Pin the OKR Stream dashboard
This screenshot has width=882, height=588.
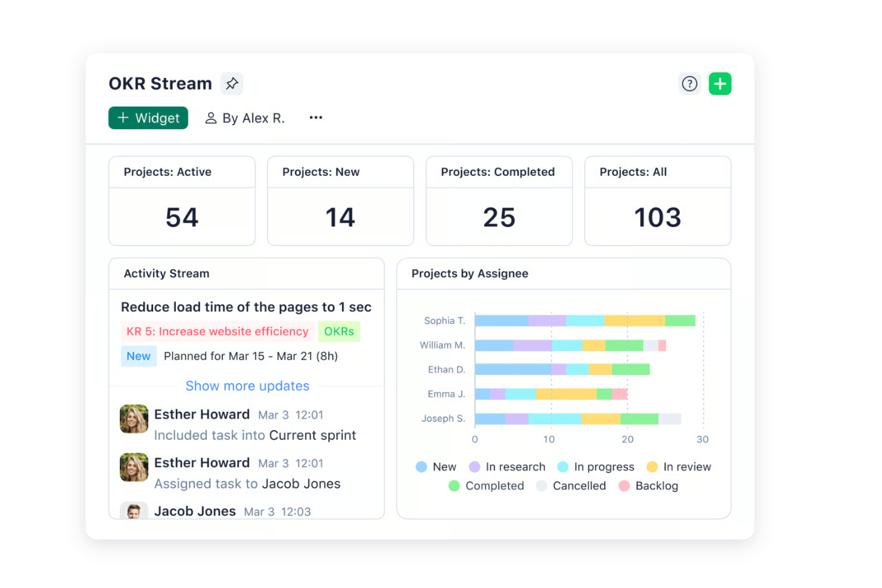tap(232, 83)
